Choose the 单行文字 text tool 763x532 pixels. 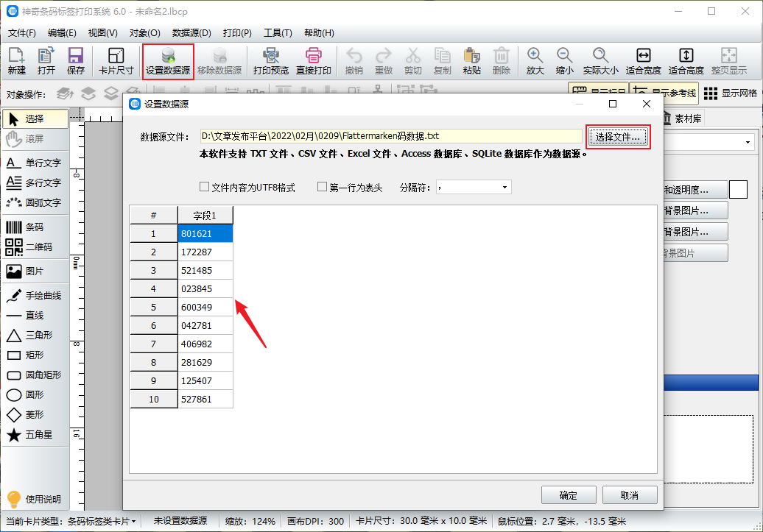pyautogui.click(x=35, y=163)
